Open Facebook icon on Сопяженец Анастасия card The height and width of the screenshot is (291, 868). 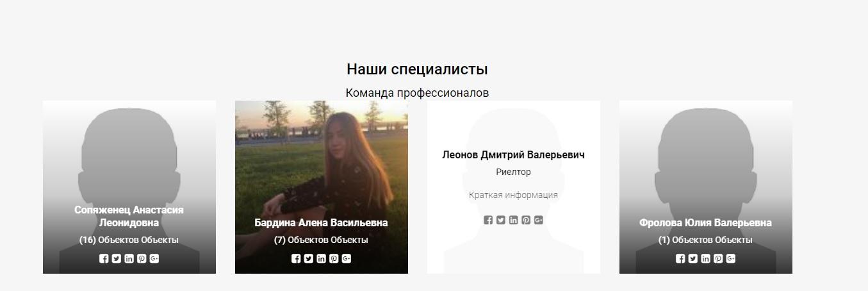(104, 259)
